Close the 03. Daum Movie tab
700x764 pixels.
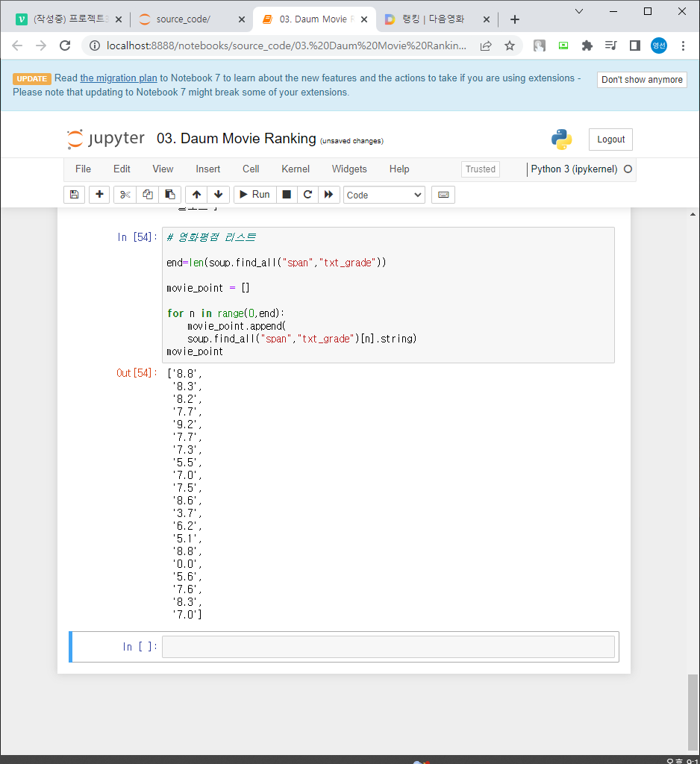coord(364,19)
